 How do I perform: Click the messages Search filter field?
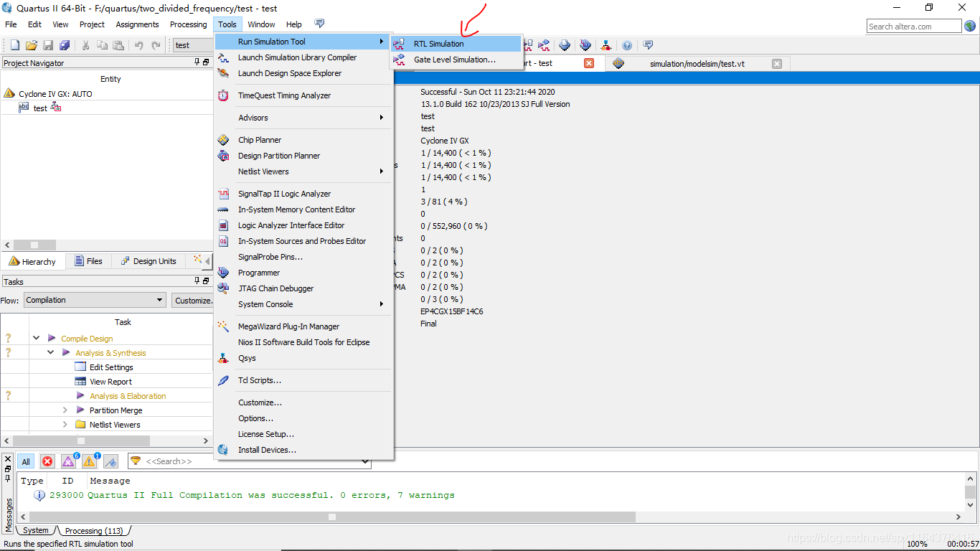point(249,461)
